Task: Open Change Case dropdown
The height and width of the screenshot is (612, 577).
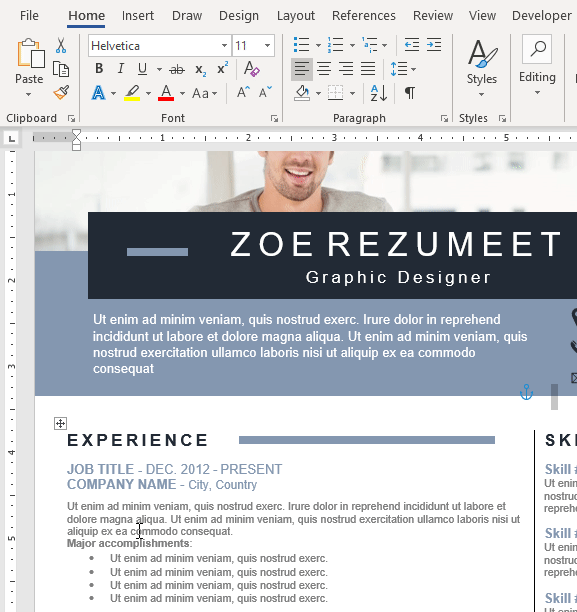Action: 205,93
